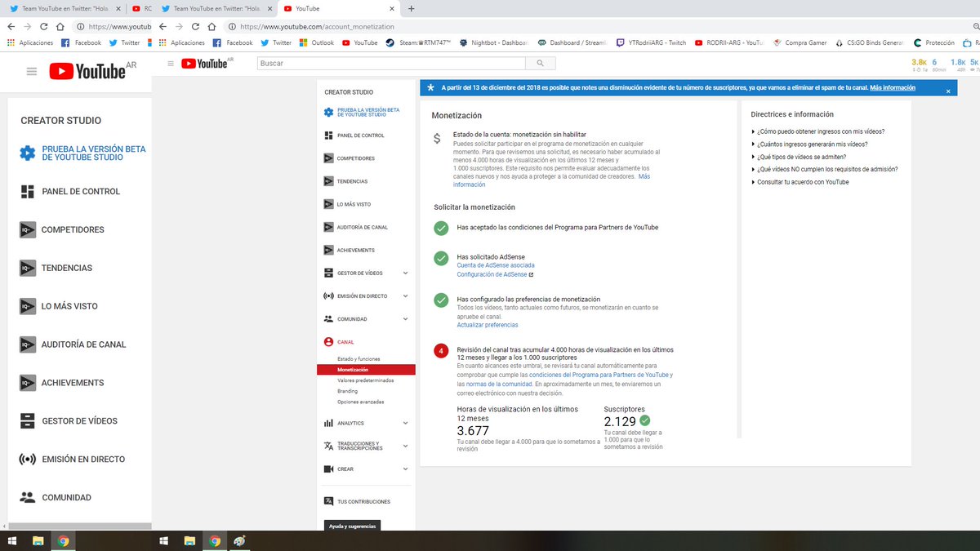Image resolution: width=980 pixels, height=551 pixels.
Task: Expand Comunidad chevron in main sidebar
Action: tap(406, 319)
